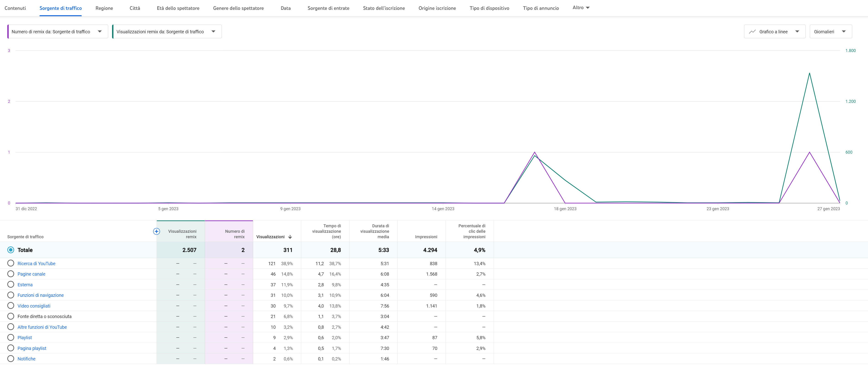Viewport: 868px width, 375px height.
Task: Sort by Numero di remix column header
Action: (235, 234)
